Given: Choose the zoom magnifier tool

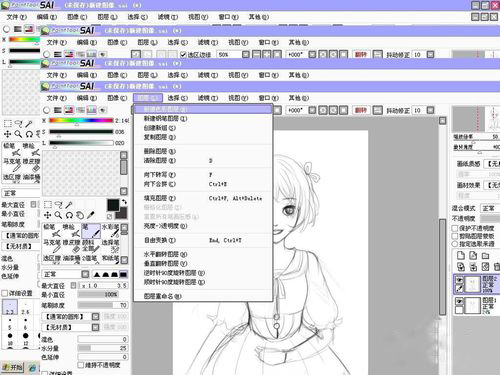Looking at the screenshot, I should [x=58, y=215].
